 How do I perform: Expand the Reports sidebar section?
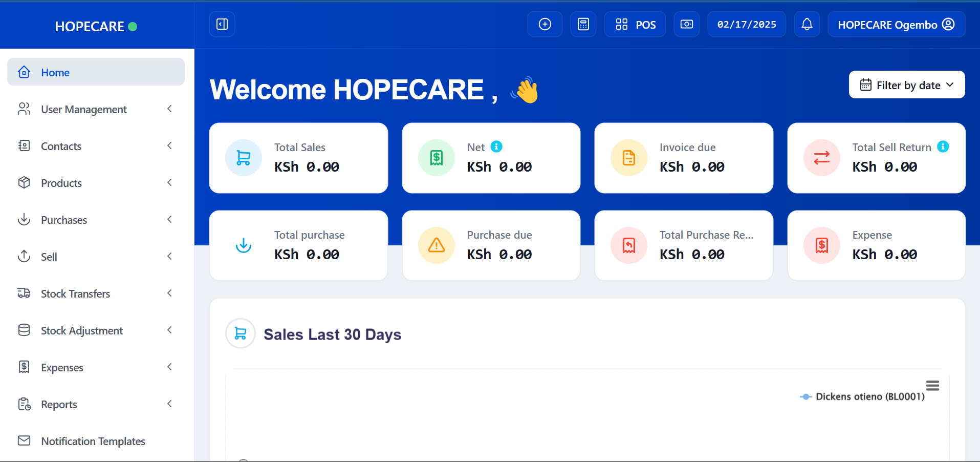[x=96, y=404]
